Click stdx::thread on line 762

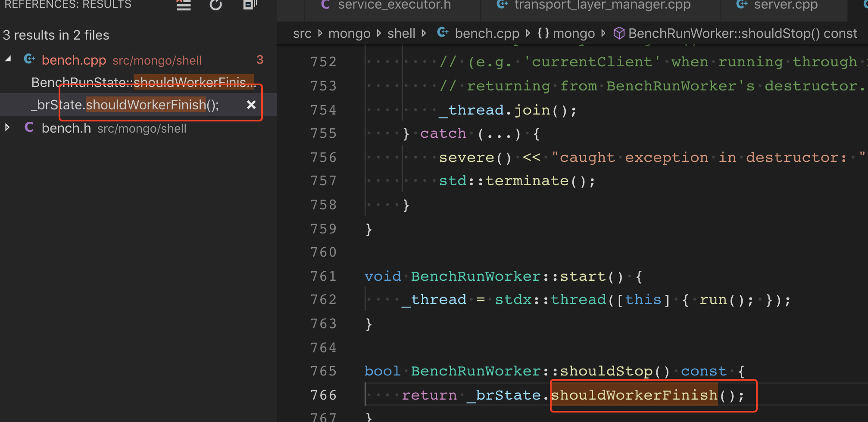pos(550,299)
